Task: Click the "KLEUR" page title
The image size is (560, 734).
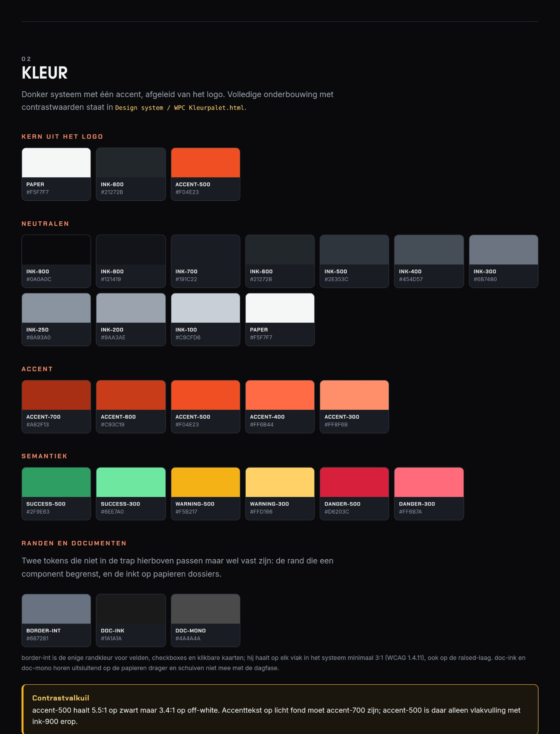Action: coord(45,73)
